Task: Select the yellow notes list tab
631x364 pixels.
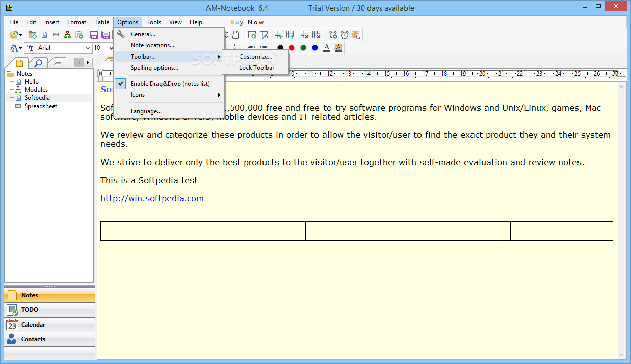Action: tap(18, 63)
